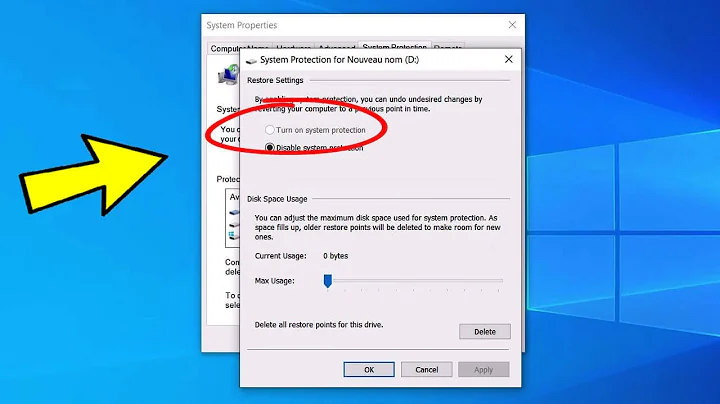Click the computer shield icon in System Properties

tap(228, 75)
